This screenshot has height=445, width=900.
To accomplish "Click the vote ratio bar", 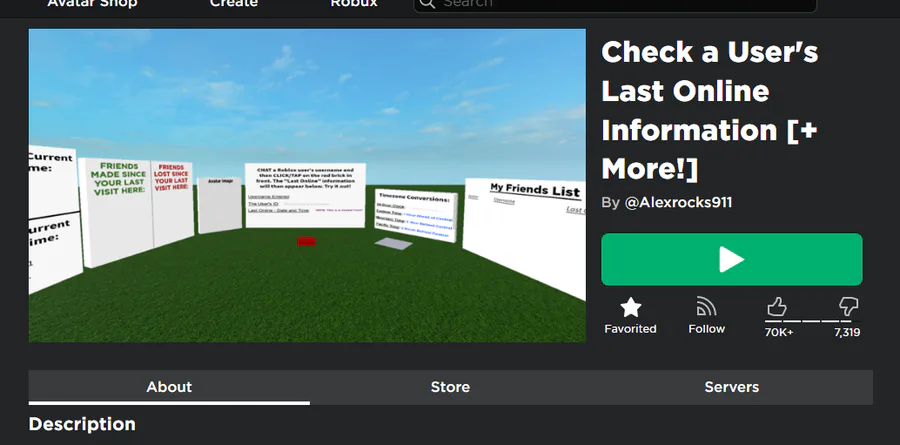I will click(x=812, y=321).
